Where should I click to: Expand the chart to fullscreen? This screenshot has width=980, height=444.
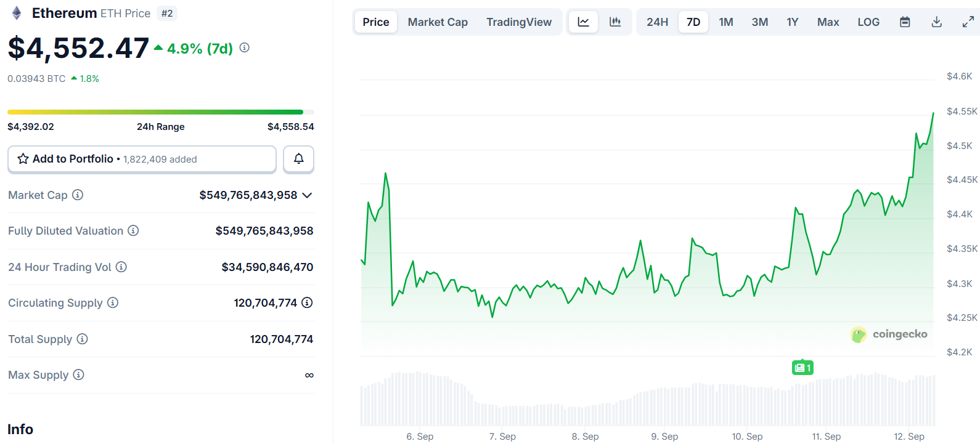[x=968, y=22]
